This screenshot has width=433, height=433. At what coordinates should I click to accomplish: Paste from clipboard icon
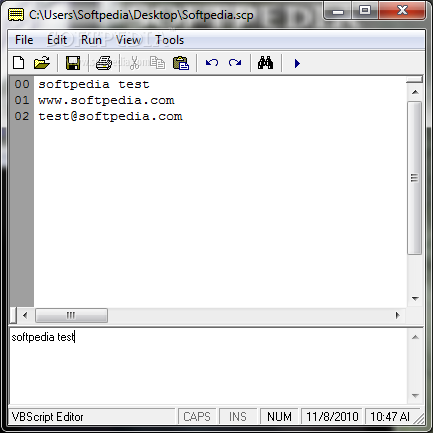point(181,63)
